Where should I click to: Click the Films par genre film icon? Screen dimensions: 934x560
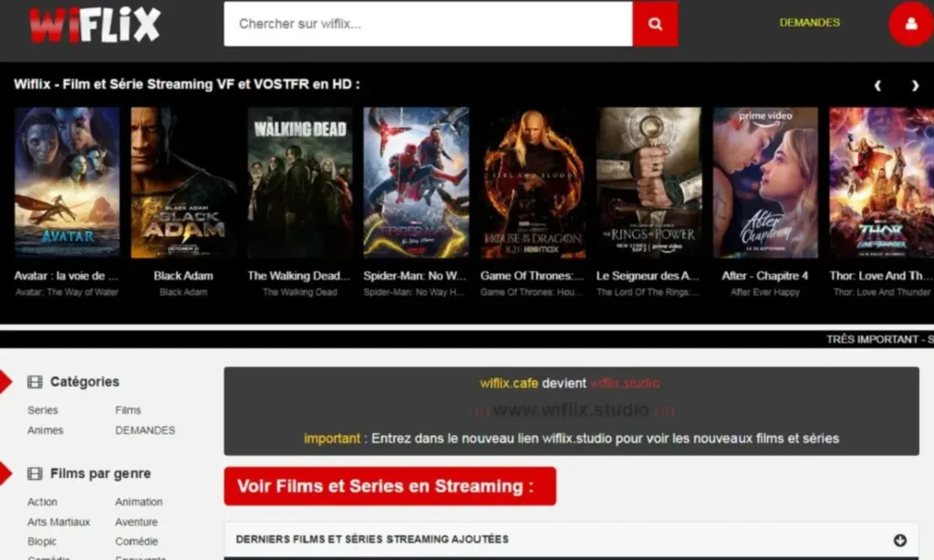click(35, 474)
